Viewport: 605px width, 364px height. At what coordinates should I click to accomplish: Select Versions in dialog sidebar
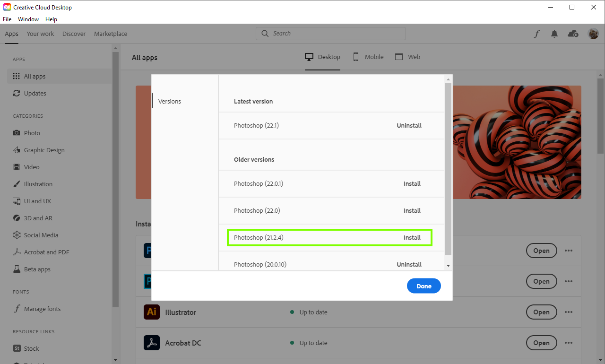170,101
